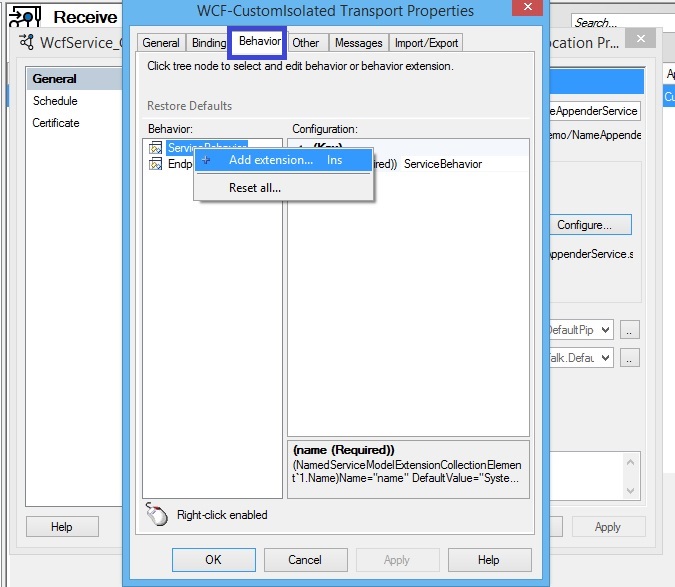
Task: Click the ServiceBehavior name value field
Action: pos(464,164)
